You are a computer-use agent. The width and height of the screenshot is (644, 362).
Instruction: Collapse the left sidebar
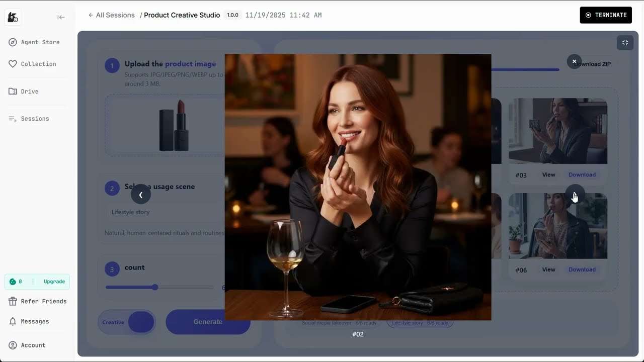click(61, 17)
